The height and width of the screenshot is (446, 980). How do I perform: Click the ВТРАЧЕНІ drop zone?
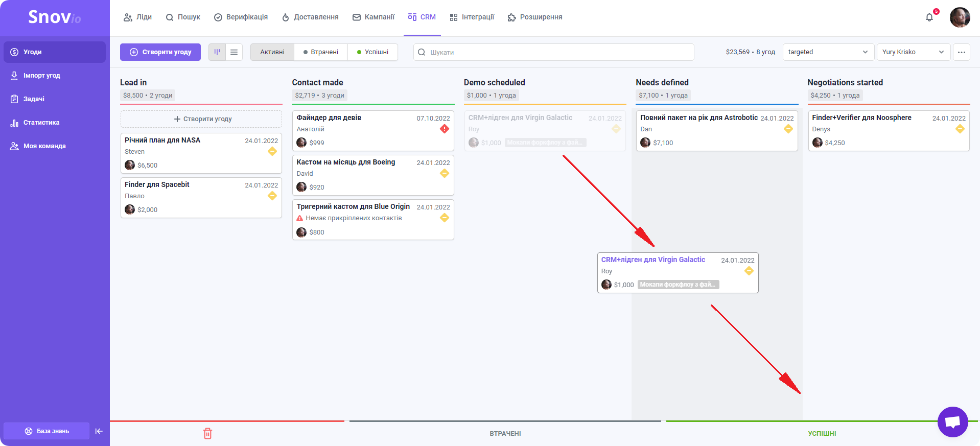[505, 433]
